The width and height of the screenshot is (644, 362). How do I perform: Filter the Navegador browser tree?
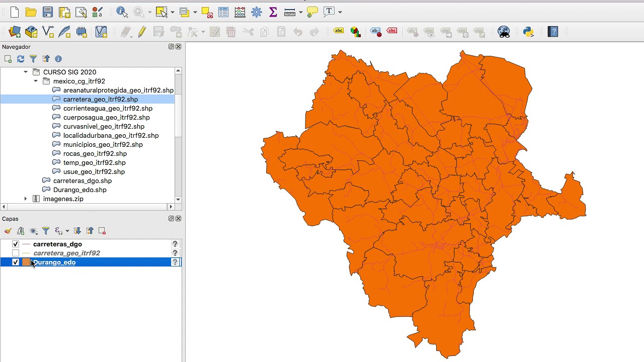33,59
